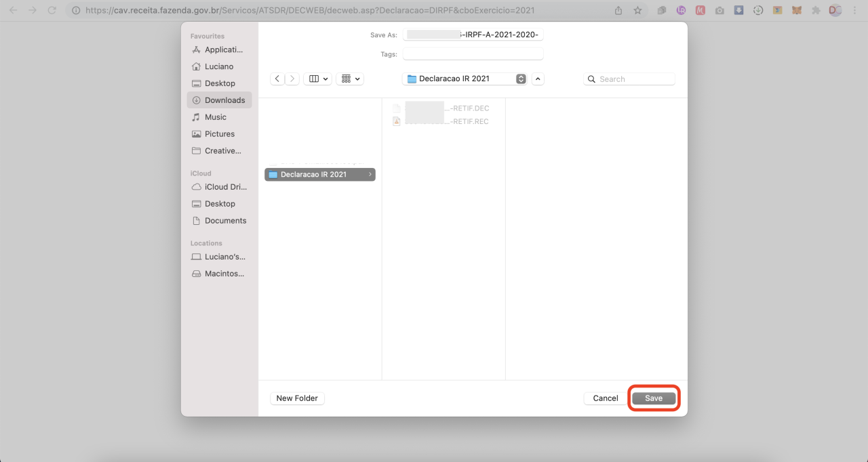Click the Save As filename field

(473, 35)
